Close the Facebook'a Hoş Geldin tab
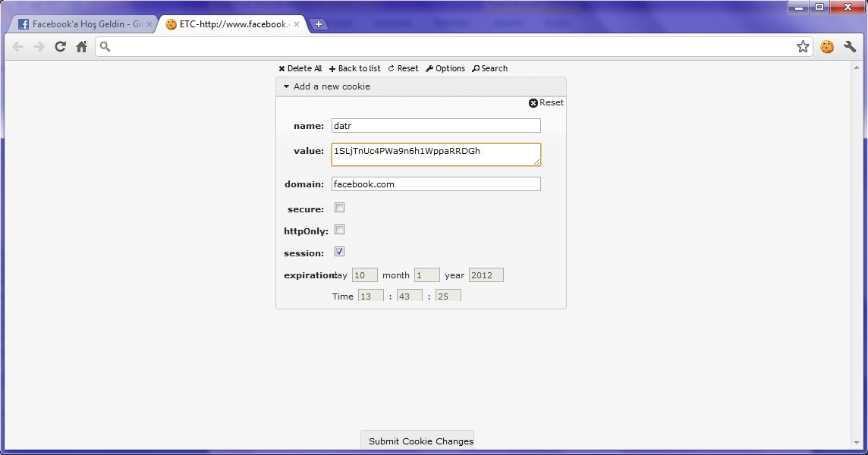Image resolution: width=868 pixels, height=455 pixels. click(x=149, y=24)
